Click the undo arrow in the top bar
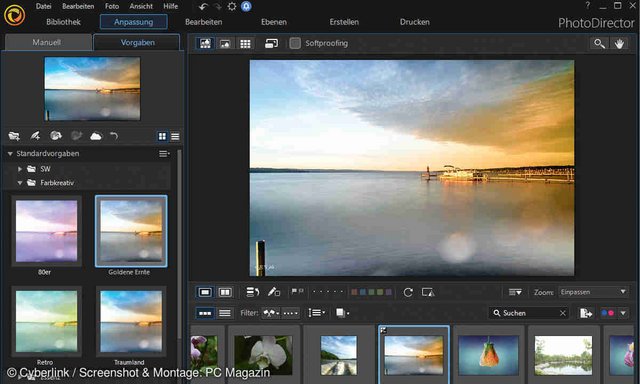 point(203,7)
